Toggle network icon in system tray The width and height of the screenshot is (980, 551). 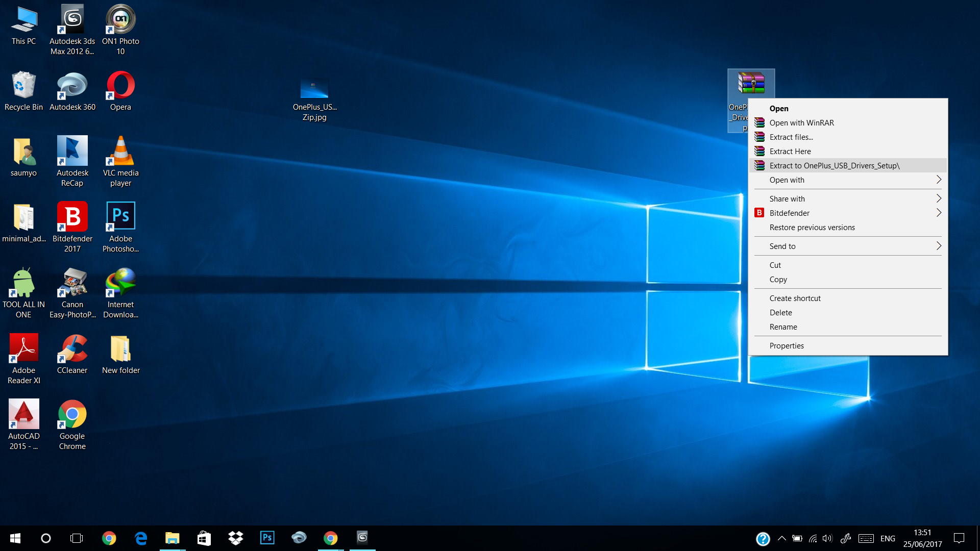(813, 538)
